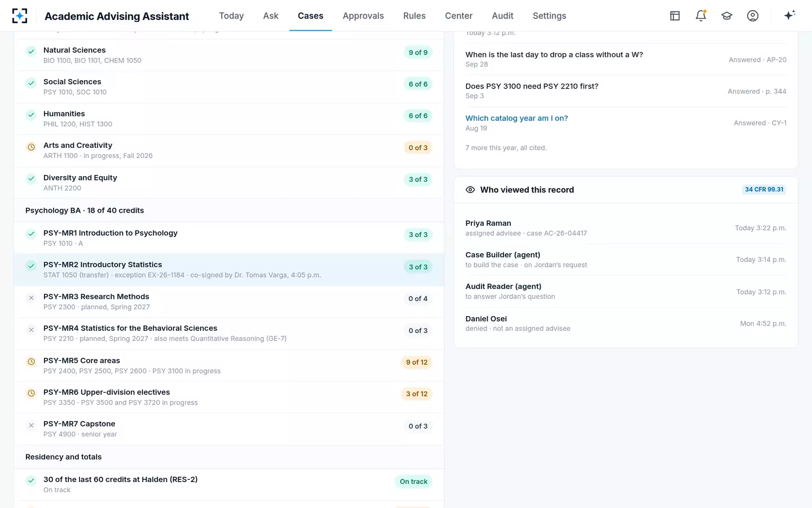The height and width of the screenshot is (508, 812).
Task: Click the clock icon for PSY-MR6 Upper-division electives
Action: [32, 393]
